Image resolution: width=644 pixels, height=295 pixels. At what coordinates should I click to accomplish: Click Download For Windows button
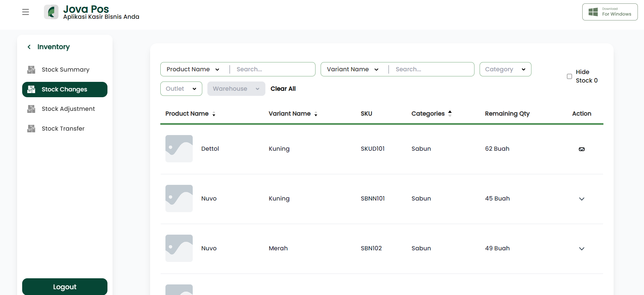click(x=610, y=12)
